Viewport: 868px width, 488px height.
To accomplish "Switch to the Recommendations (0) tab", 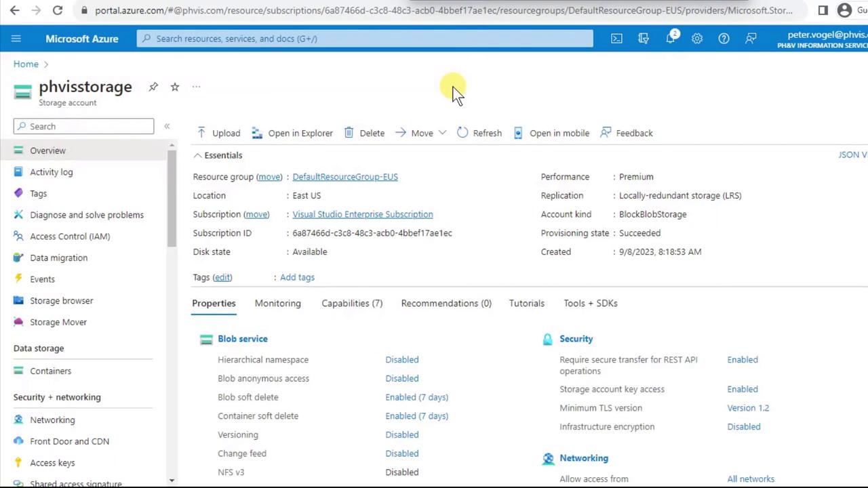I will pyautogui.click(x=446, y=304).
